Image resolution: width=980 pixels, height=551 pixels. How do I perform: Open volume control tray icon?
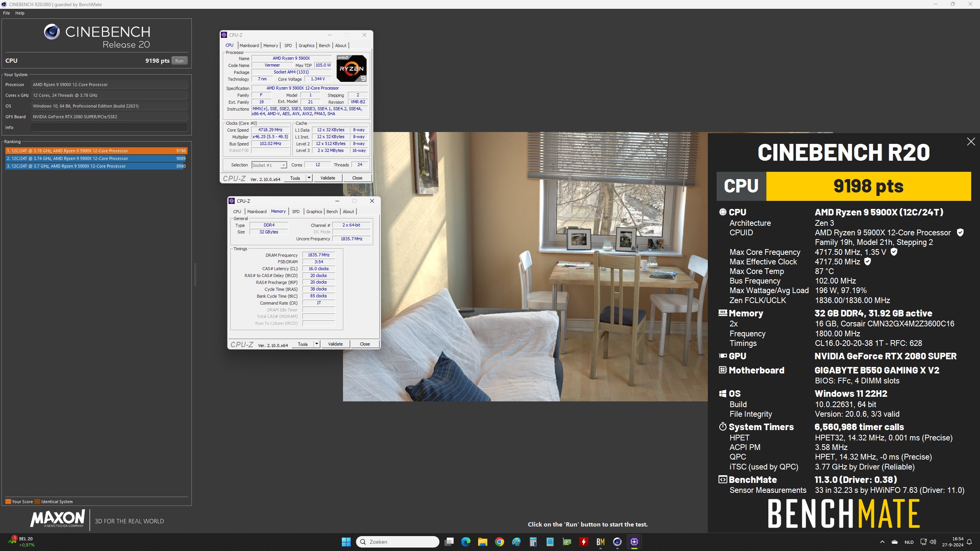pos(933,542)
